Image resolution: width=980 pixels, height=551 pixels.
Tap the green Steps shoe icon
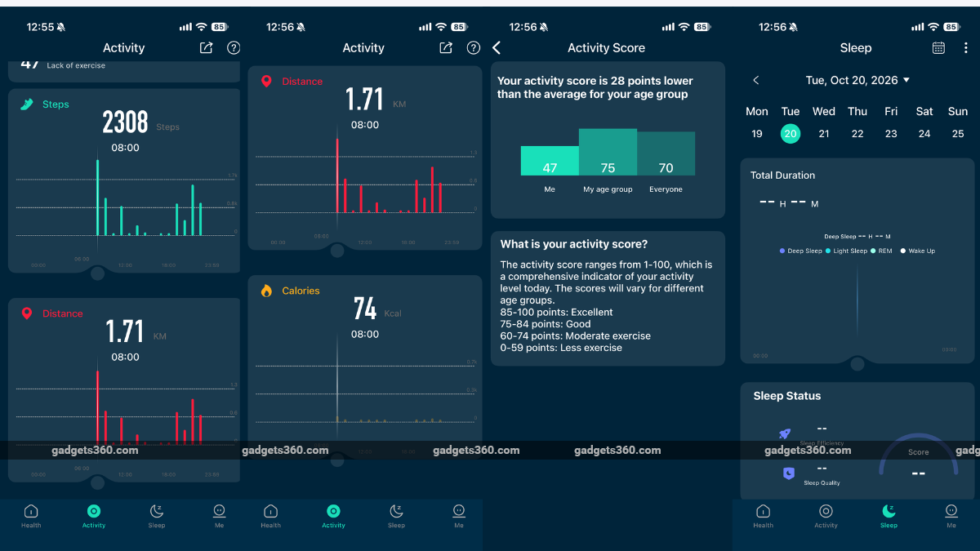(x=27, y=104)
